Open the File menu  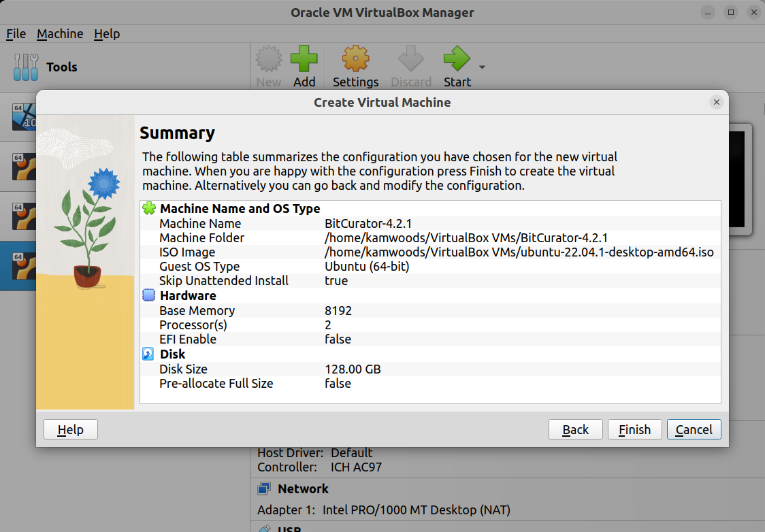click(16, 33)
